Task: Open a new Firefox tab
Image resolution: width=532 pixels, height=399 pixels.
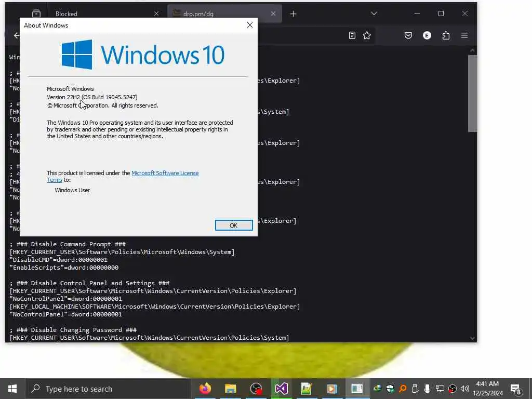Action: coord(294,14)
